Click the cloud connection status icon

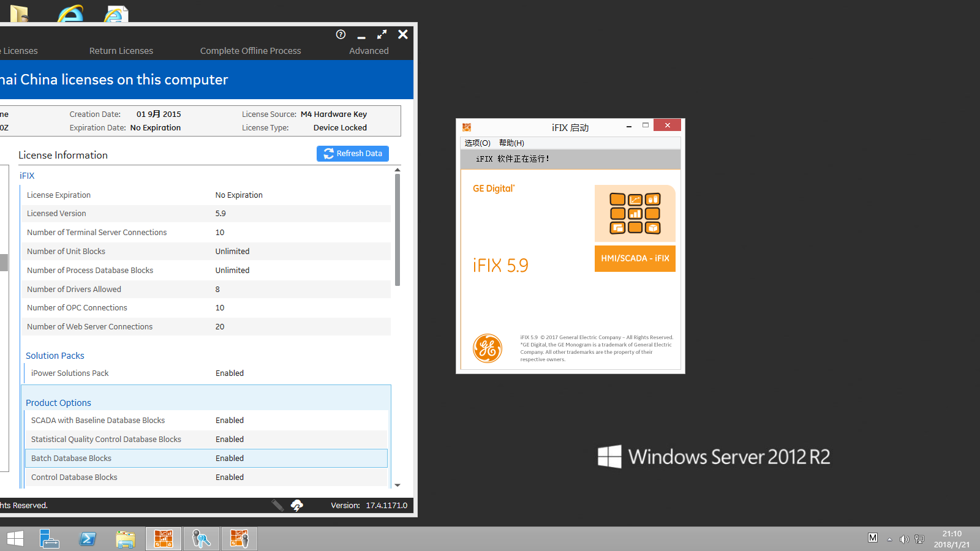297,505
